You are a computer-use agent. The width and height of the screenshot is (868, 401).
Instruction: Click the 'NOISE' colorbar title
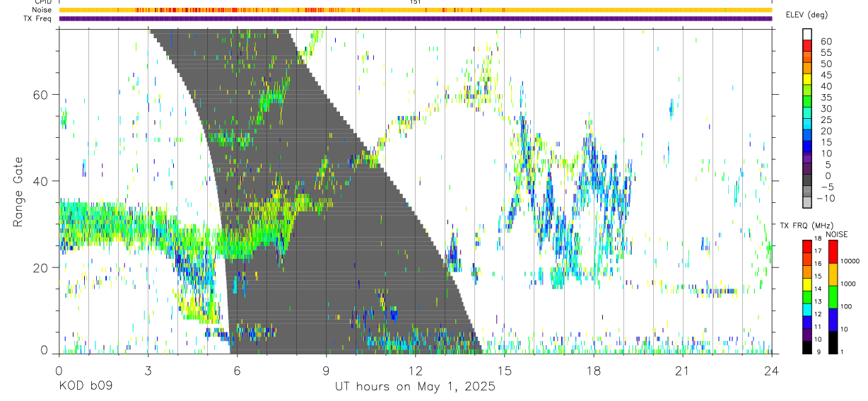point(836,235)
